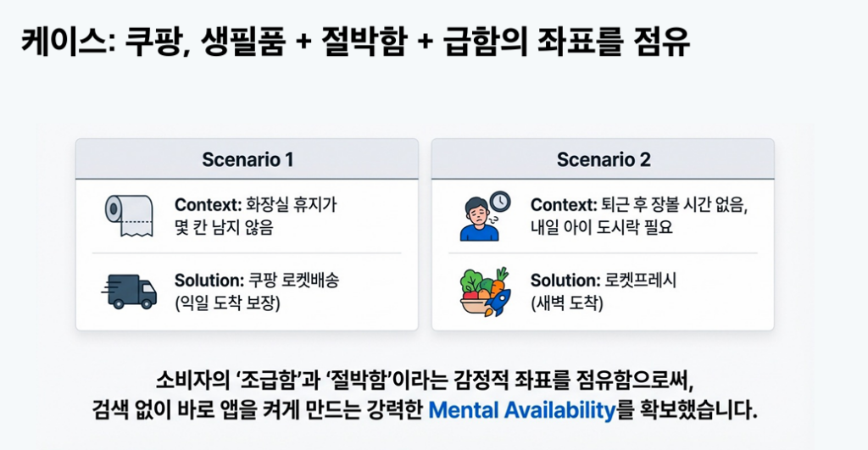
Task: Click the Context label in Scenario 1
Action: pyautogui.click(x=207, y=204)
